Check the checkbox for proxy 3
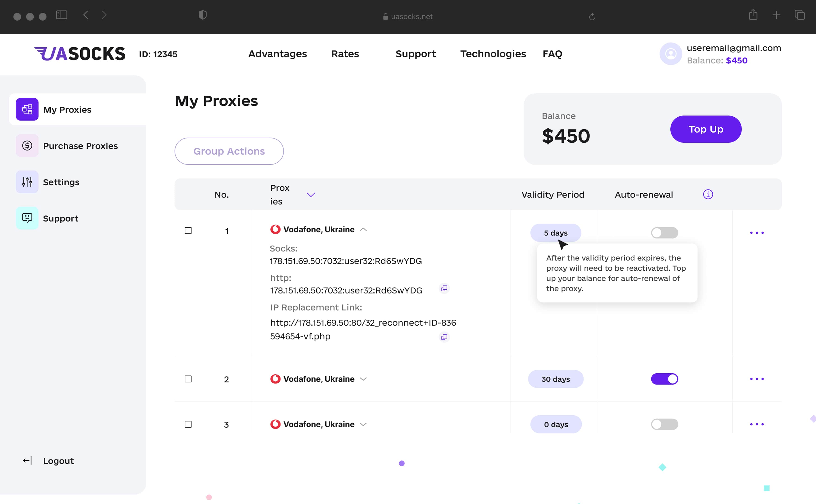 (x=188, y=424)
